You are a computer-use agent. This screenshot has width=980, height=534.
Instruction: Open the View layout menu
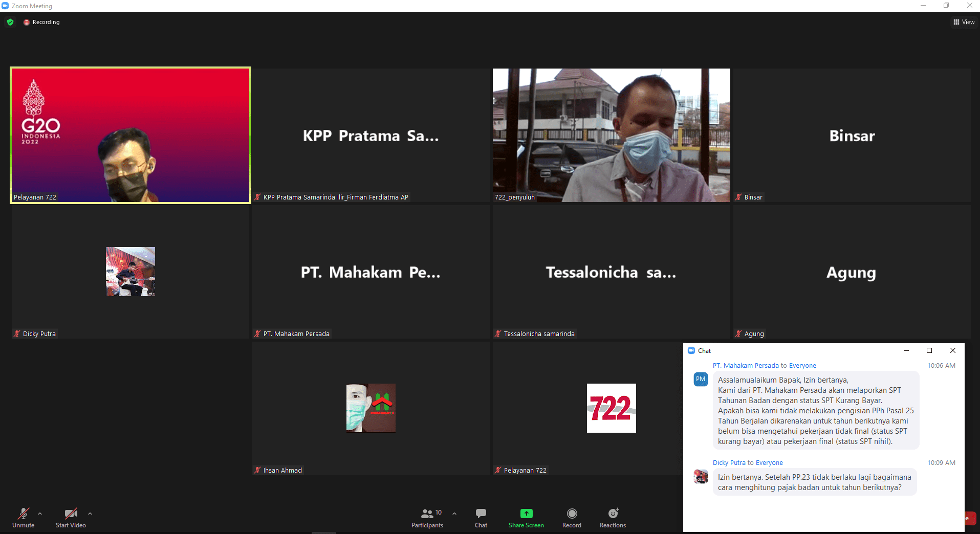click(x=964, y=22)
